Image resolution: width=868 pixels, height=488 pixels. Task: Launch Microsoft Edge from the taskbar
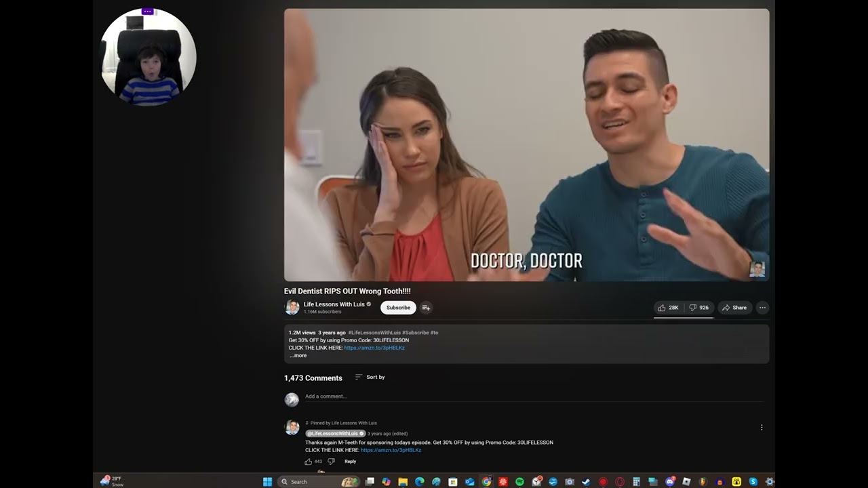click(x=420, y=481)
